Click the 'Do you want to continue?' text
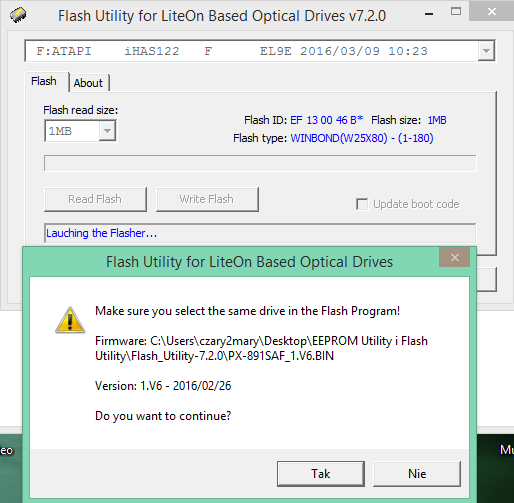The height and width of the screenshot is (503, 514). [163, 416]
